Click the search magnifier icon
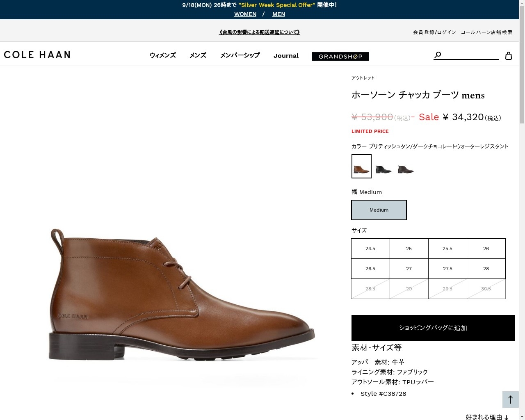Viewport: 525px width, 420px height. point(438,55)
